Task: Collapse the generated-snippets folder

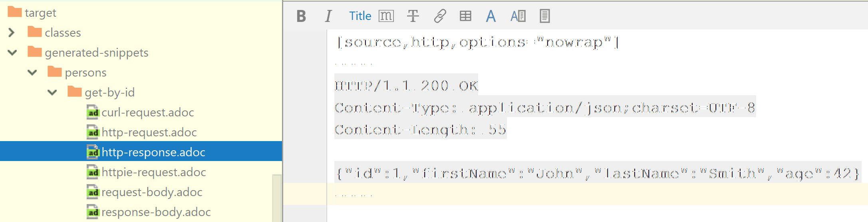Action: point(12,53)
